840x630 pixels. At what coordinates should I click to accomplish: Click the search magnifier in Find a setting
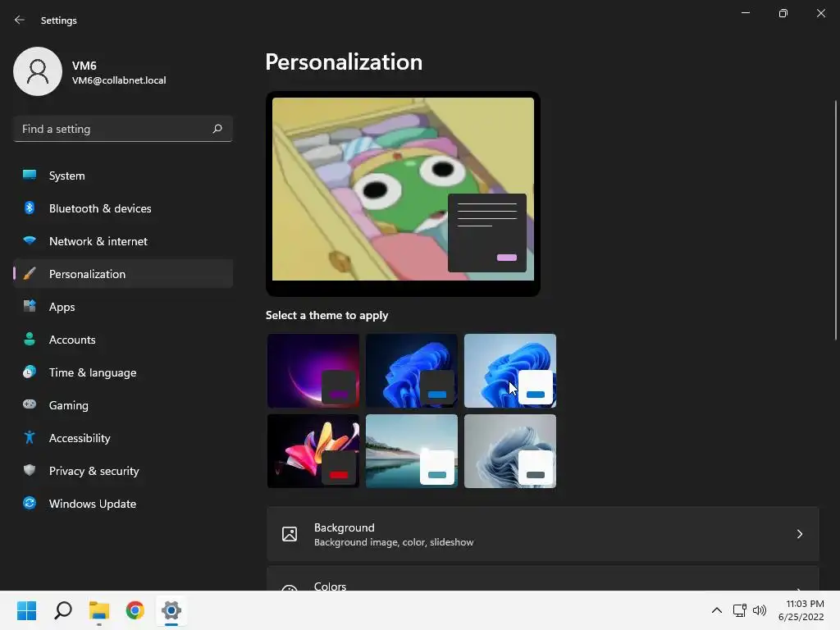(x=217, y=129)
